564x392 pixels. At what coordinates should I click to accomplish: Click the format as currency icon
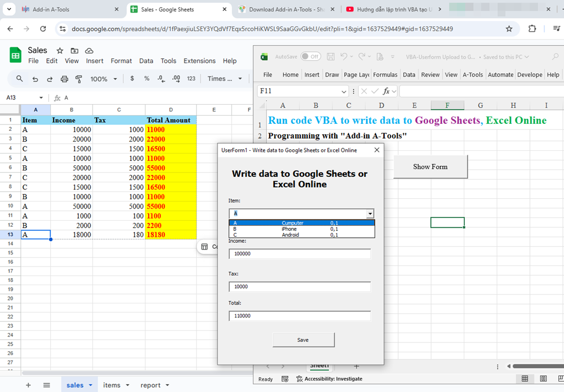[132, 79]
